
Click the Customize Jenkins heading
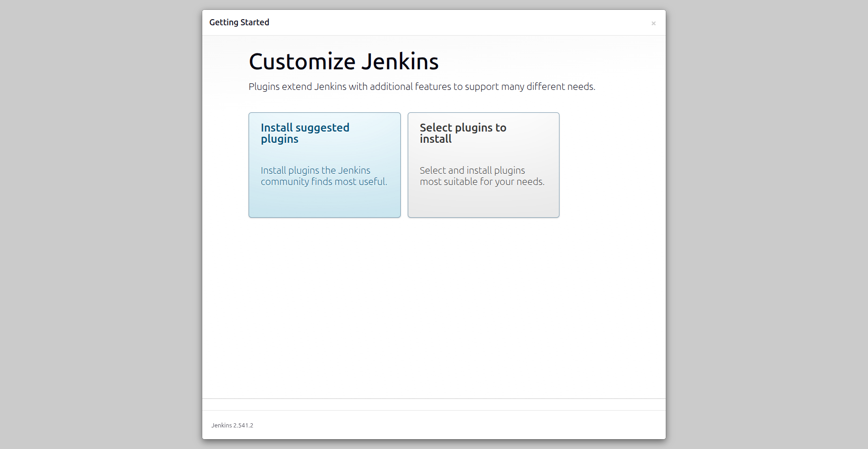coord(344,61)
